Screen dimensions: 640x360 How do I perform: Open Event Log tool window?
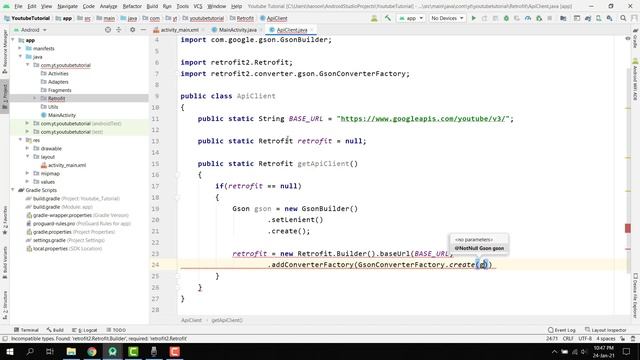tap(562, 330)
